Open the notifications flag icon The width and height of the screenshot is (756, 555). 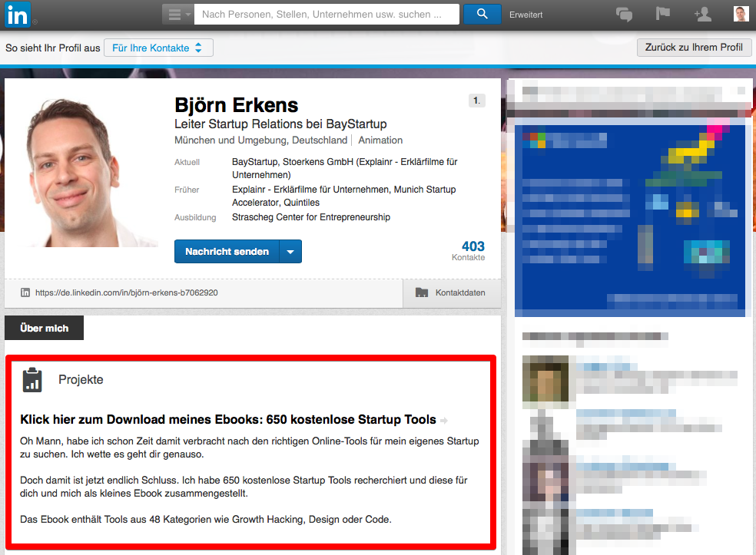coord(663,14)
